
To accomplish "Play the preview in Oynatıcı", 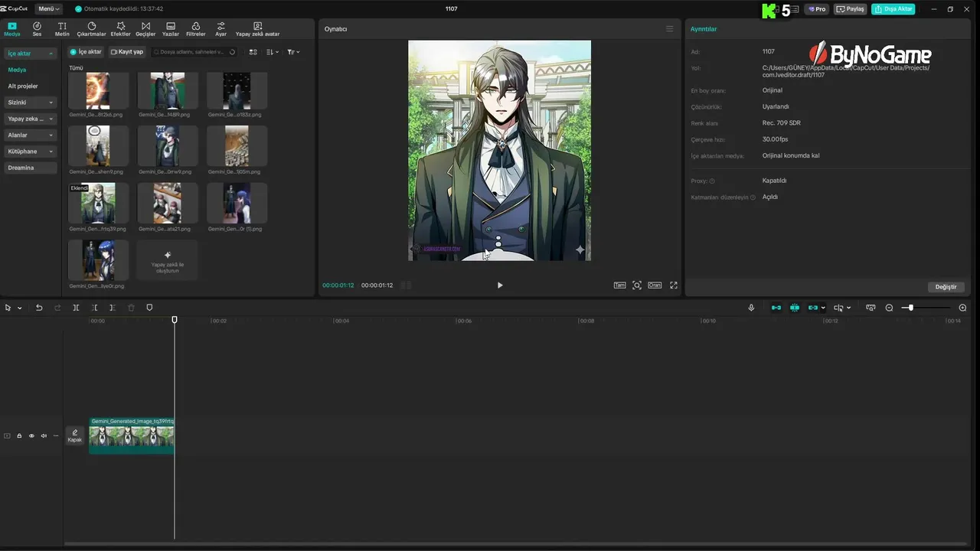I will coord(500,285).
